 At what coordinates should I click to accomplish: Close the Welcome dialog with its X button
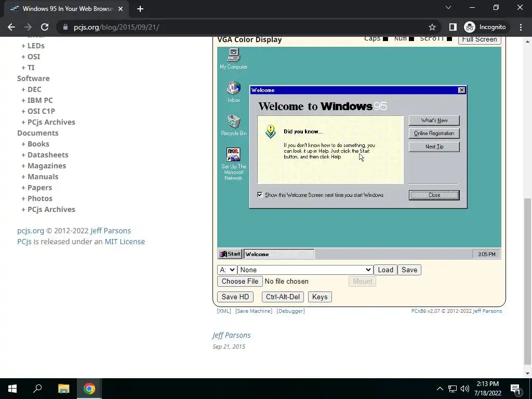point(461,90)
